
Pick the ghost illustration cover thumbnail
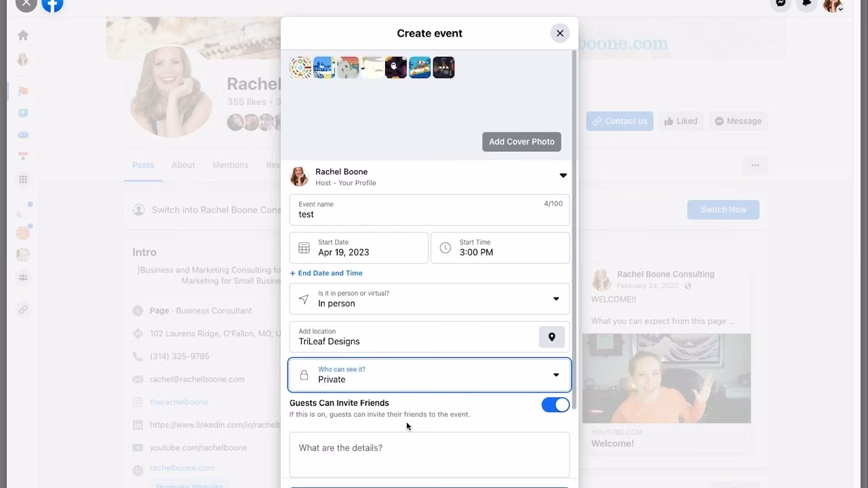[396, 67]
